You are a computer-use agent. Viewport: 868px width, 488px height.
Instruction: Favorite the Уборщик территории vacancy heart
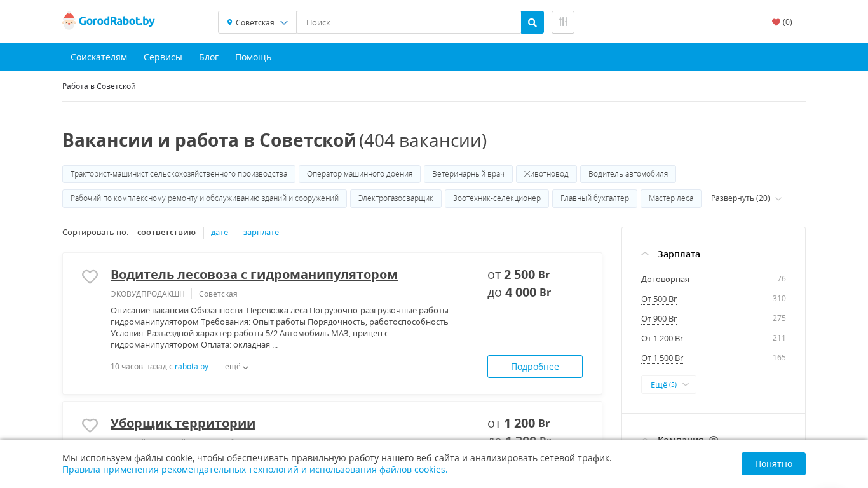tap(90, 425)
